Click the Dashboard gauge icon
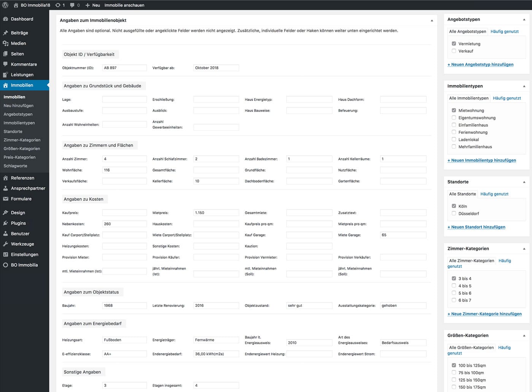The image size is (532, 392). [x=5, y=19]
